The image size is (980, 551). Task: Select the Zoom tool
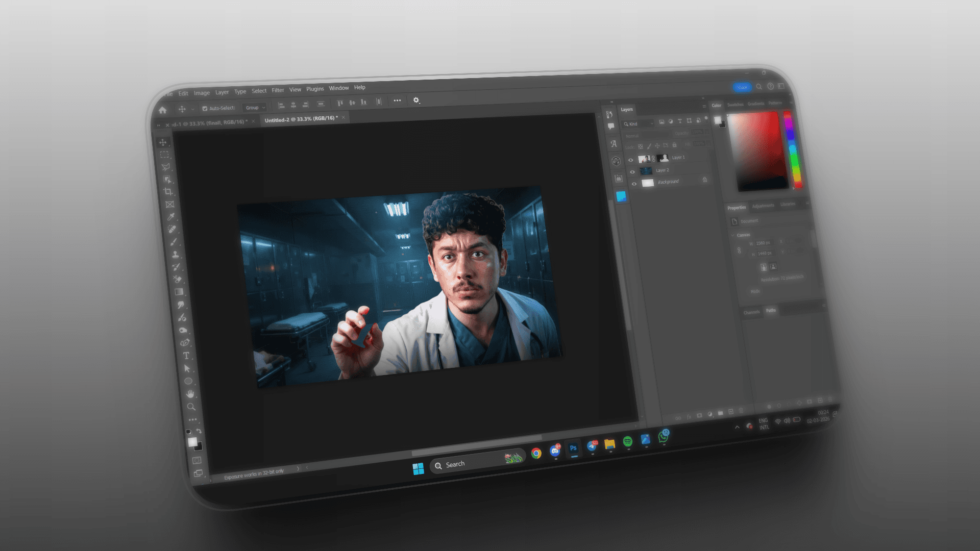tap(191, 407)
